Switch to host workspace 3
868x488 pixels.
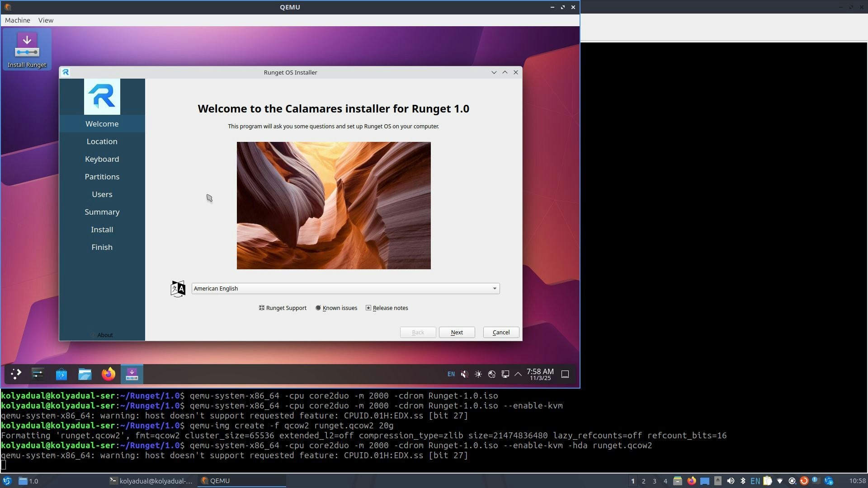click(654, 481)
